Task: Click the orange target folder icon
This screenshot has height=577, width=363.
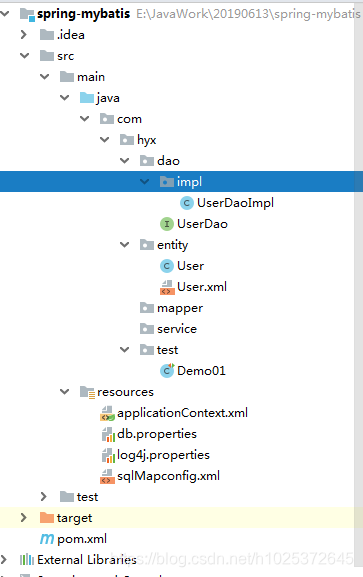Action: [47, 517]
